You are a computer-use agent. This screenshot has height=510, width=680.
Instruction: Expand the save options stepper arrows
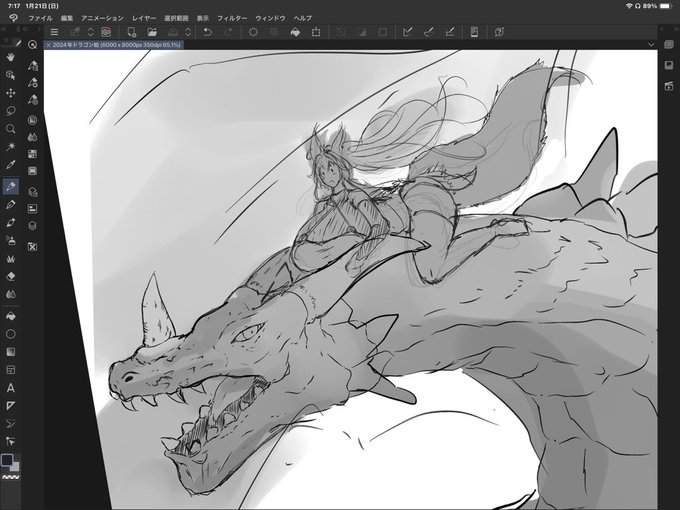(188, 32)
